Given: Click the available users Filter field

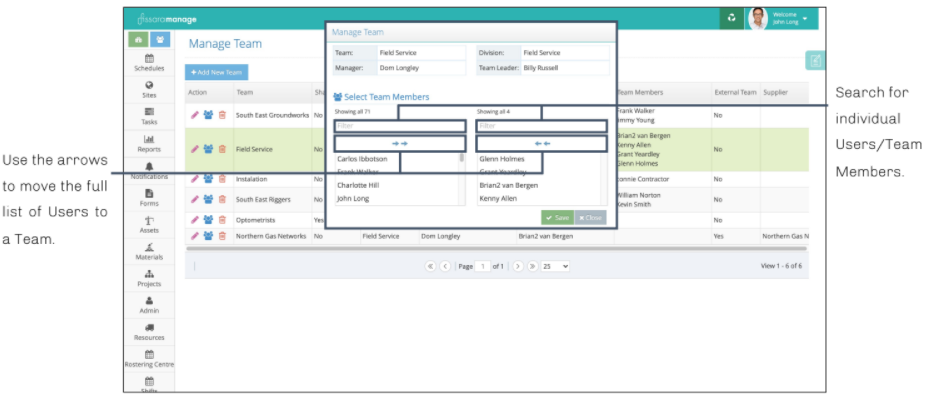Looking at the screenshot, I should [400, 126].
